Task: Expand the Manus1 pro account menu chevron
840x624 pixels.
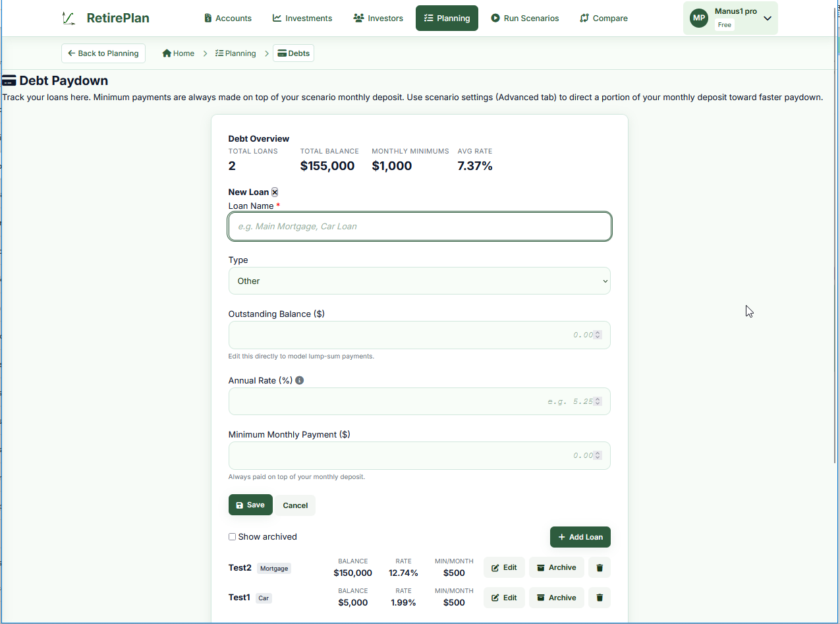Action: [x=768, y=18]
